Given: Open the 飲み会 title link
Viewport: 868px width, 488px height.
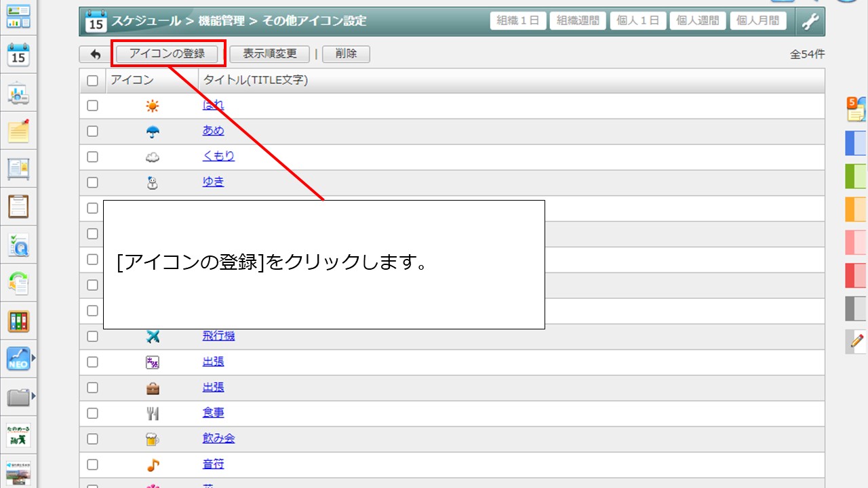Looking at the screenshot, I should click(218, 439).
